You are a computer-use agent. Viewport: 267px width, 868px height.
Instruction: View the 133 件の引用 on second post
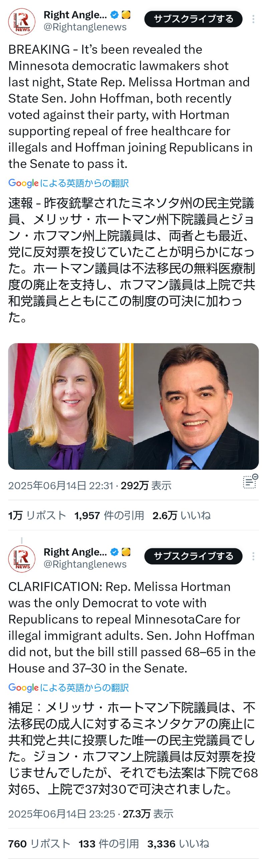point(109,844)
